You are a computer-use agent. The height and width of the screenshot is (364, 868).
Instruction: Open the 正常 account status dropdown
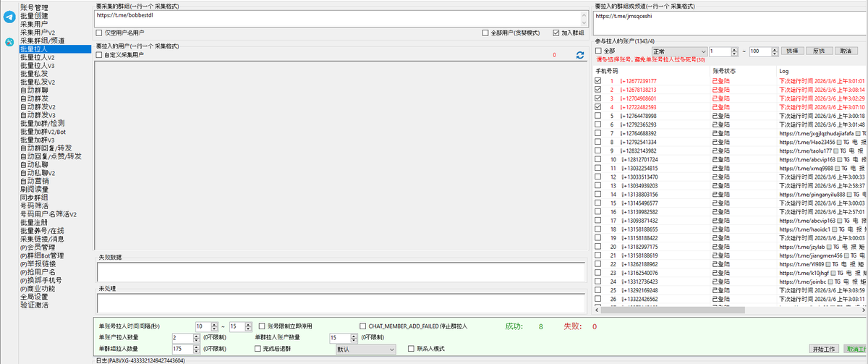point(678,51)
